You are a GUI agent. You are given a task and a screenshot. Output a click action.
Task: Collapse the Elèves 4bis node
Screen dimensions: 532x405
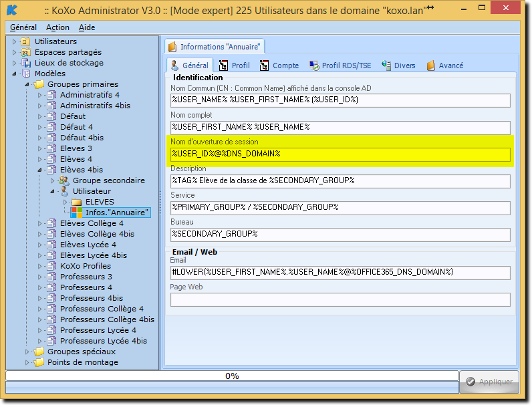39,170
